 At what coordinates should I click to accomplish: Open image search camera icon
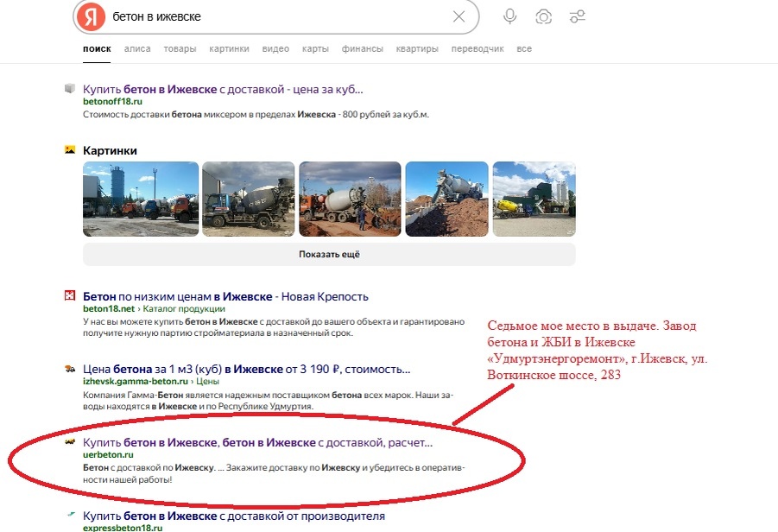click(543, 16)
